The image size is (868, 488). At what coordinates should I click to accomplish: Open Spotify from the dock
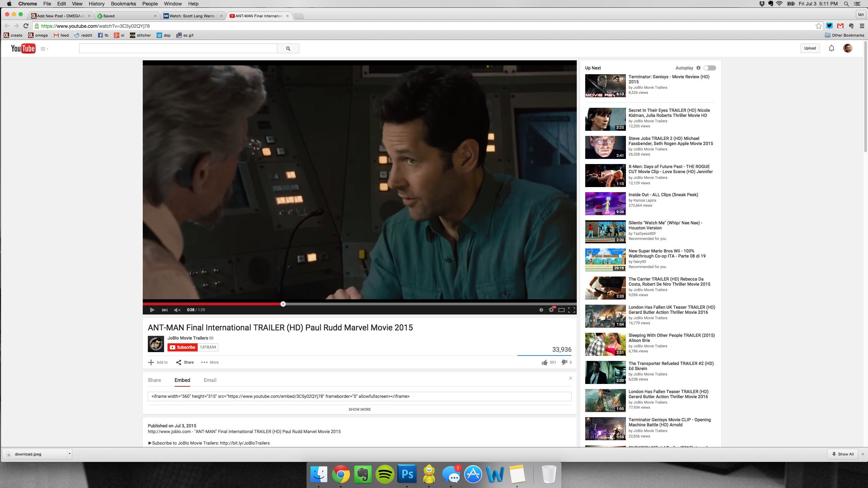click(x=385, y=474)
